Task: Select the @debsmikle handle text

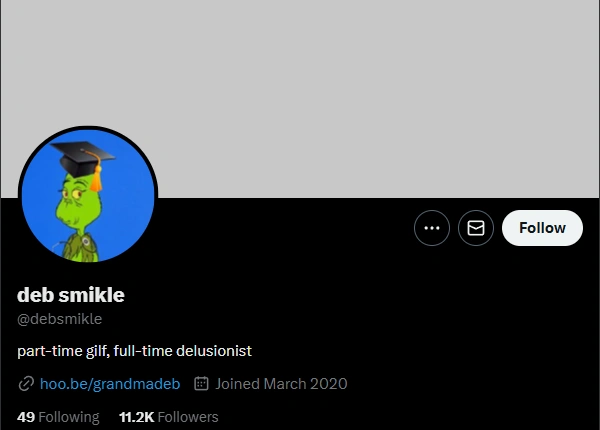Action: pos(60,319)
